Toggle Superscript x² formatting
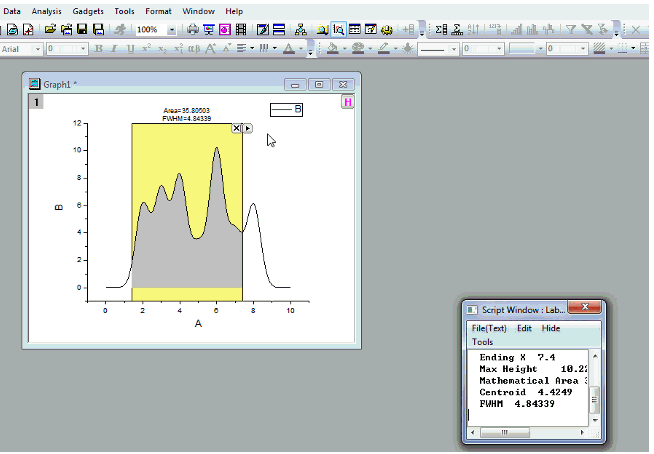Image resolution: width=654 pixels, height=454 pixels. pos(146,49)
